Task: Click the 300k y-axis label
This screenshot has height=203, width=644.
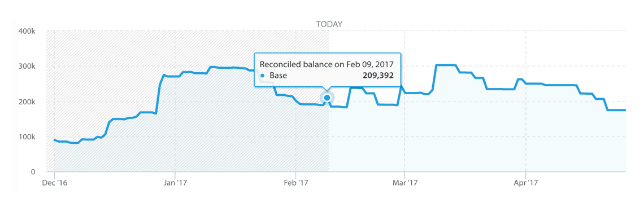Action: pos(27,66)
